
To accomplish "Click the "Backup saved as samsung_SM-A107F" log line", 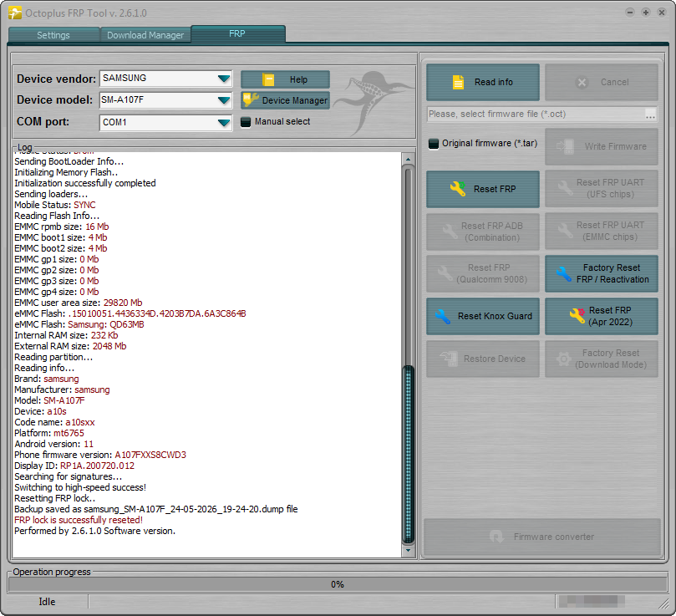I will (156, 509).
